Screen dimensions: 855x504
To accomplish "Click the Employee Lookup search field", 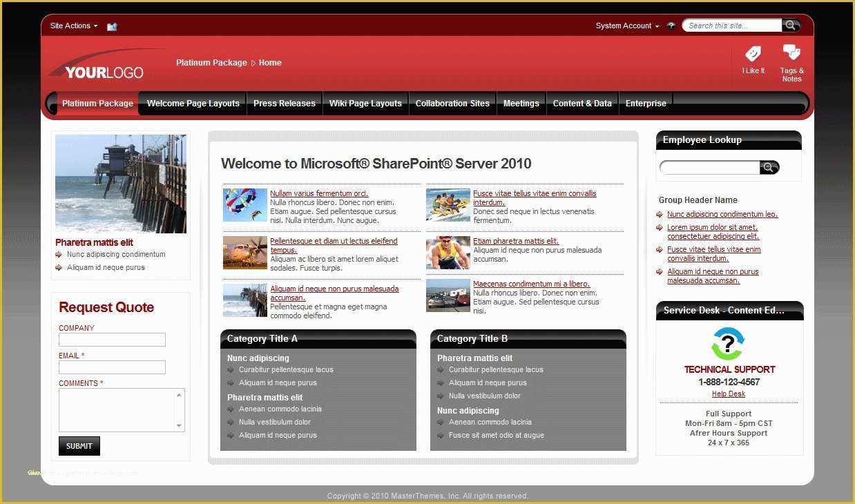I will [710, 168].
